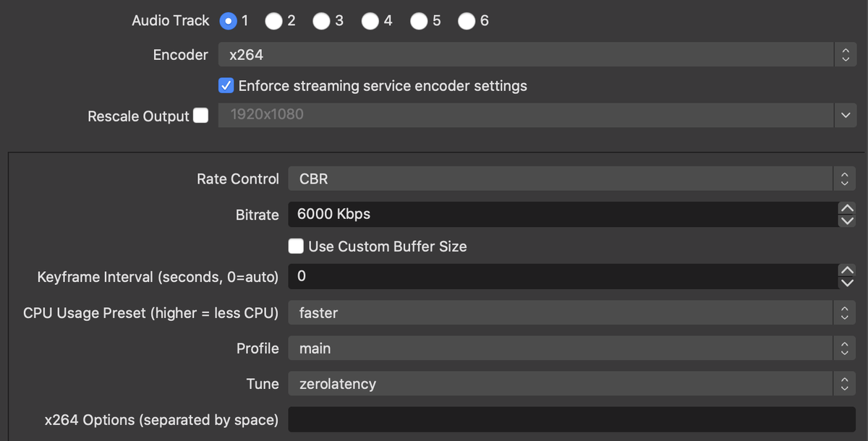Disable Enforce streaming service encoder settings
The width and height of the screenshot is (868, 441).
(226, 85)
